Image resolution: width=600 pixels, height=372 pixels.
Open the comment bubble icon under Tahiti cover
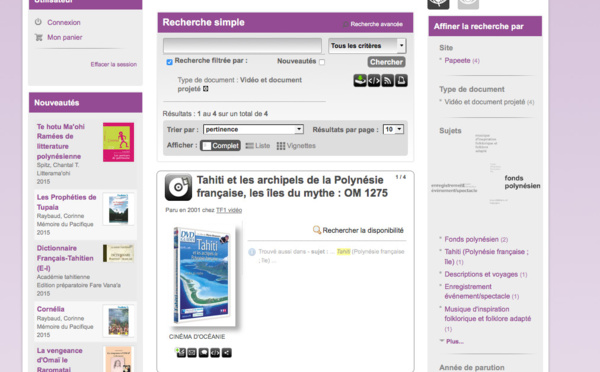(x=204, y=352)
